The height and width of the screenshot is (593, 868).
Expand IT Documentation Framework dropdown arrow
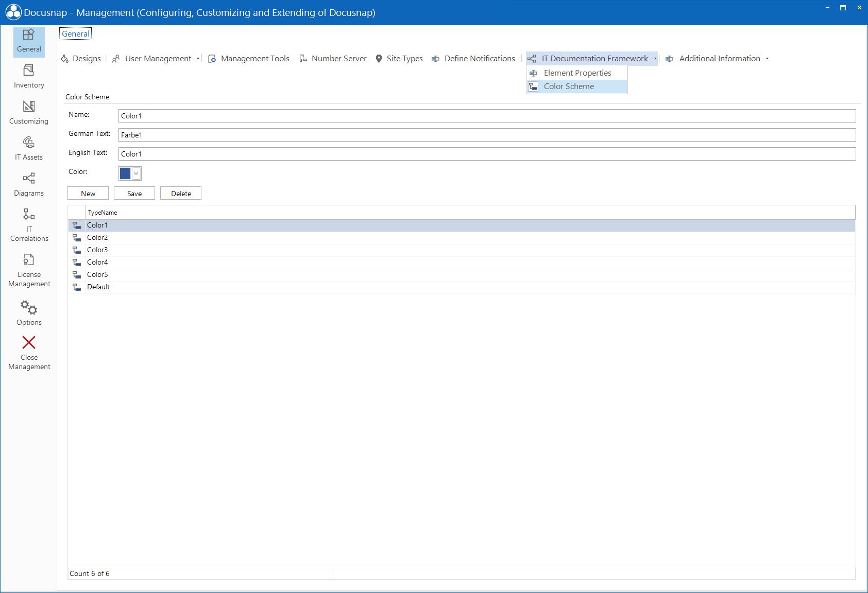pos(655,59)
